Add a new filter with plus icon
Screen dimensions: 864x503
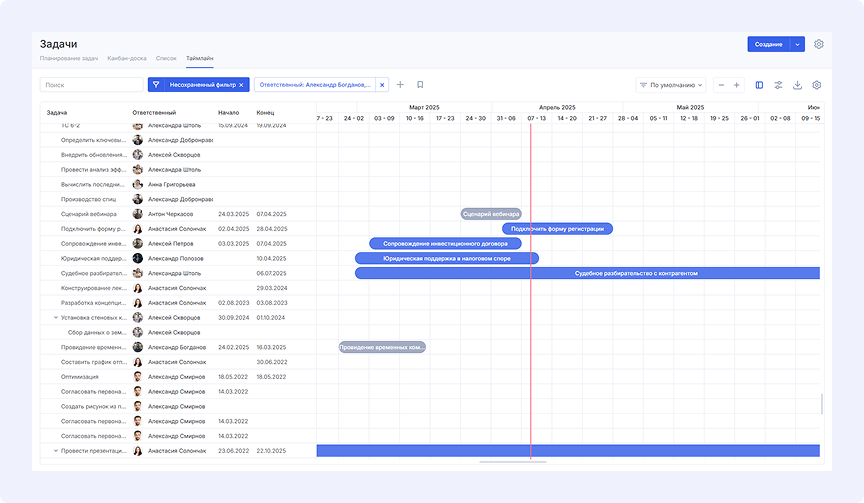pyautogui.click(x=400, y=85)
